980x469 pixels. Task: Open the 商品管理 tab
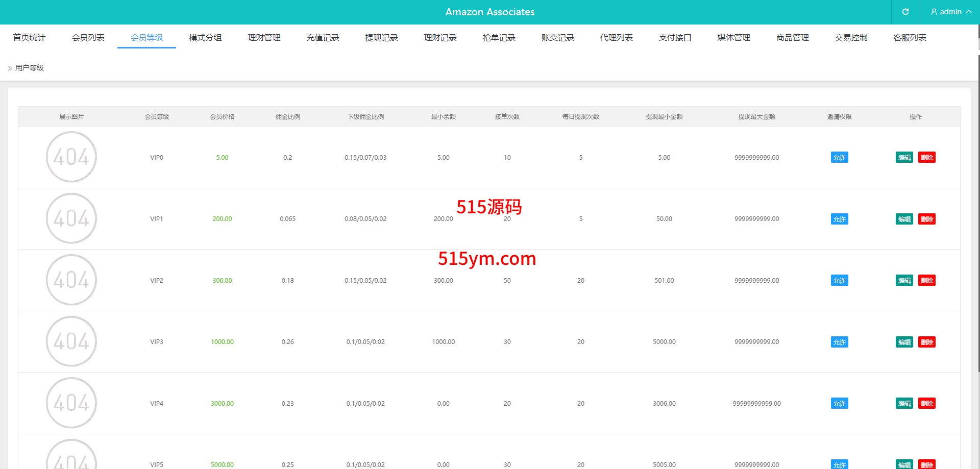pos(792,38)
